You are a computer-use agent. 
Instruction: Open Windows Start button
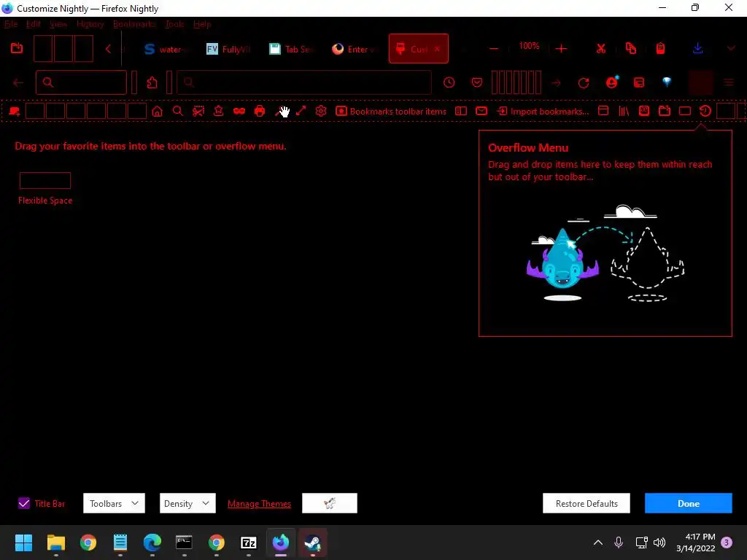coord(23,542)
